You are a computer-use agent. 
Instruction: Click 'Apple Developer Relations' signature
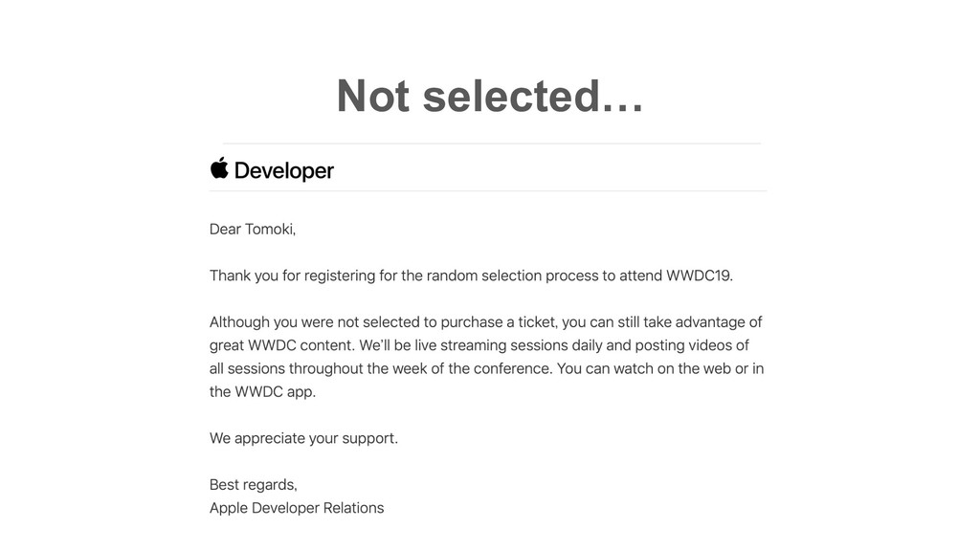[297, 508]
